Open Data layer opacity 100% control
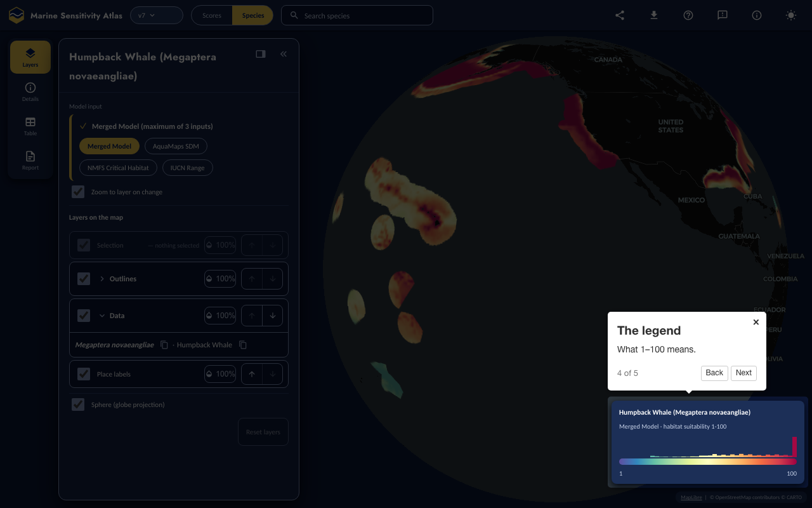Screen dimensions: 812x508 point(220,316)
